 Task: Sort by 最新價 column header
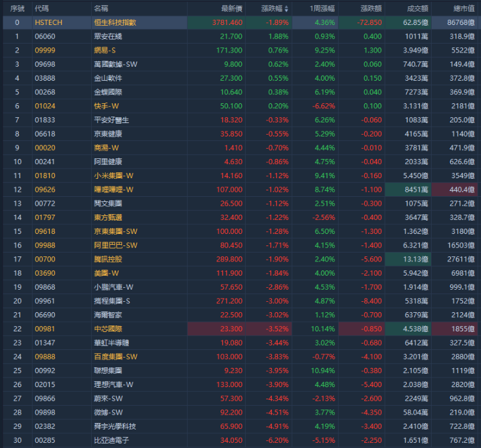point(232,8)
